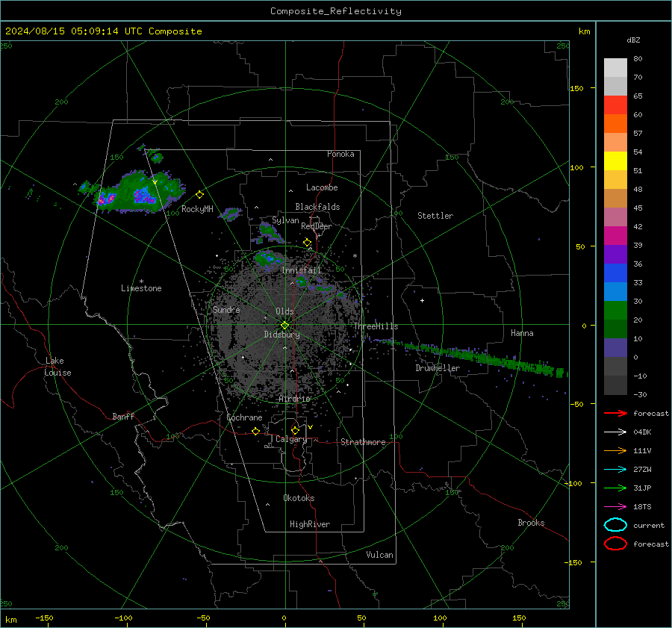Click the cyan current ellipse icon

coord(615,525)
